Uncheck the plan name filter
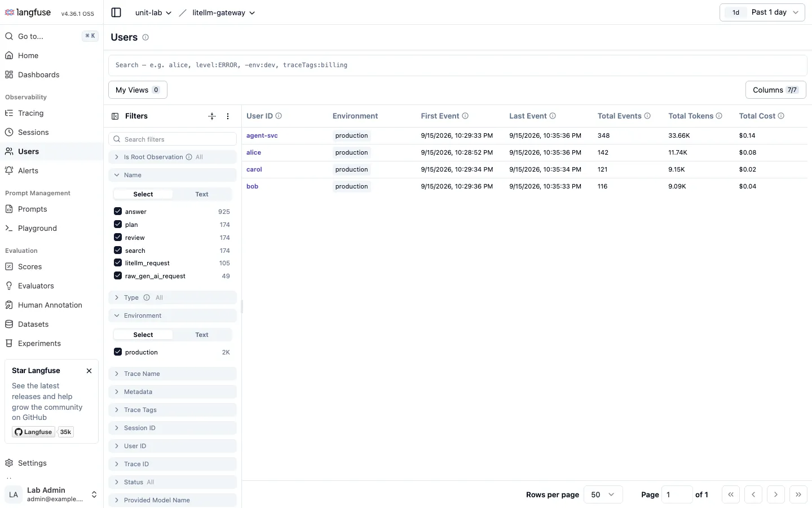Viewport: 812px width, 508px height. [x=118, y=224]
